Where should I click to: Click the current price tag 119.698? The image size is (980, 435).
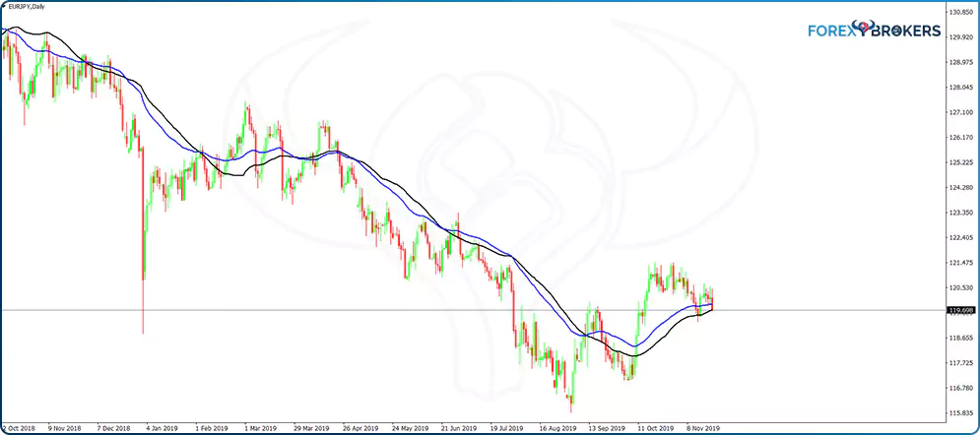point(961,311)
